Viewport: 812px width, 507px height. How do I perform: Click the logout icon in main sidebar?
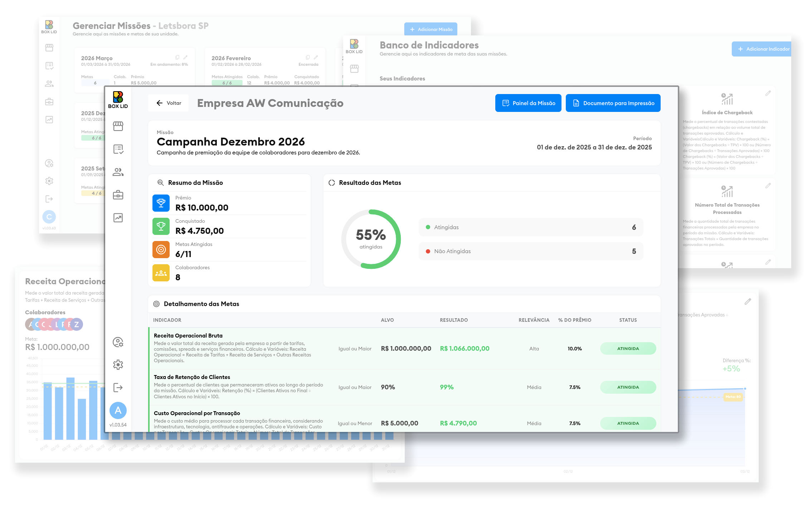click(x=118, y=388)
